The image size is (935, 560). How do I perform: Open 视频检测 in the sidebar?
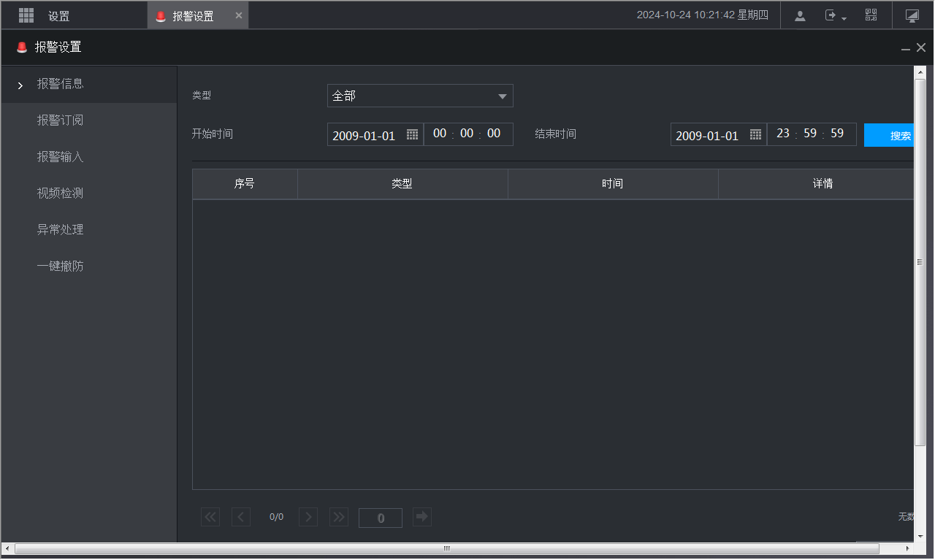(x=61, y=193)
